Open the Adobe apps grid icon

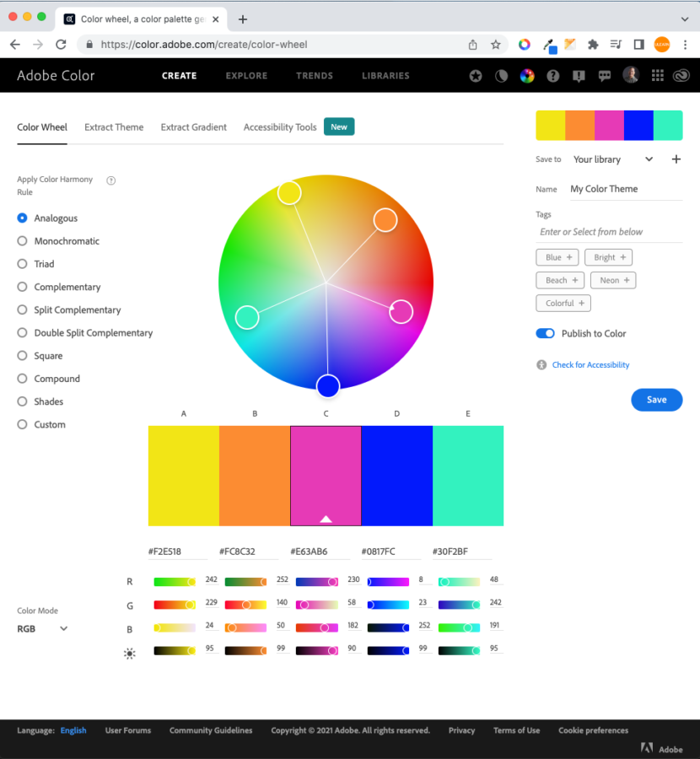click(x=657, y=75)
